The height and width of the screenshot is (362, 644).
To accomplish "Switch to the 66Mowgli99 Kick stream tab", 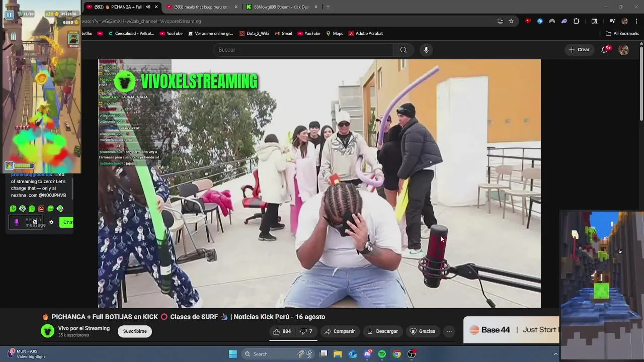I will point(281,7).
